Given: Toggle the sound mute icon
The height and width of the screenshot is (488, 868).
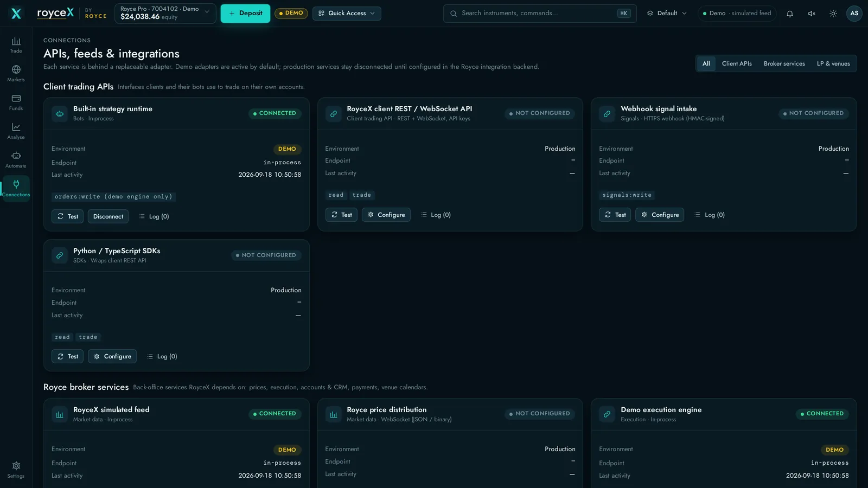Looking at the screenshot, I should [812, 14].
